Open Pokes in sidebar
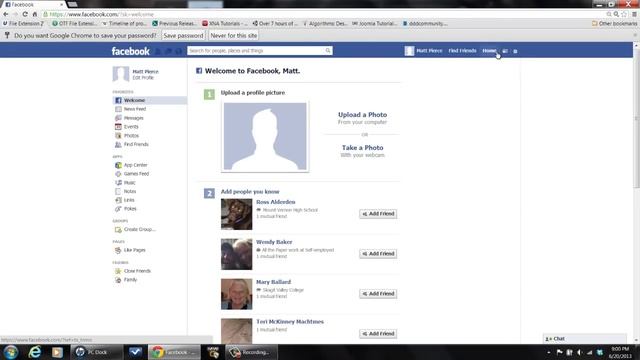Image resolution: width=640 pixels, height=360 pixels. (130, 209)
